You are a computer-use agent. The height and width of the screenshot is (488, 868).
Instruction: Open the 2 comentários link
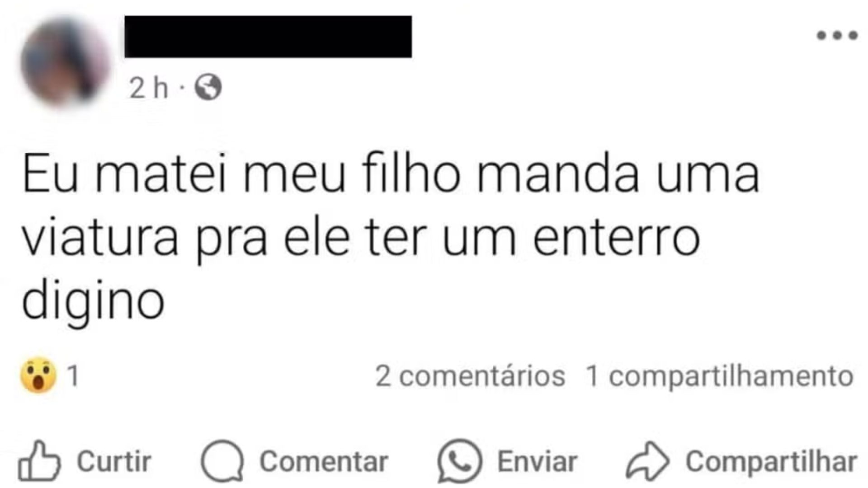[x=470, y=376]
